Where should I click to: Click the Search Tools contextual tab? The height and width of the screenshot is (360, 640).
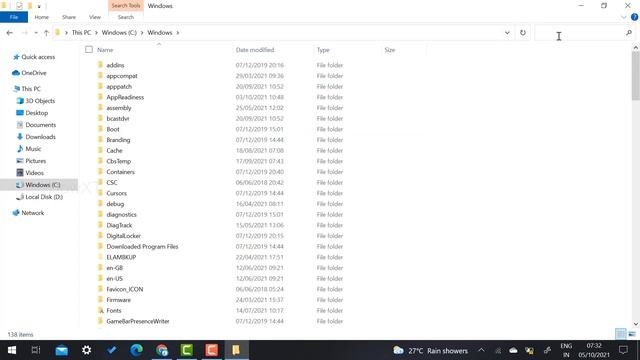(126, 6)
